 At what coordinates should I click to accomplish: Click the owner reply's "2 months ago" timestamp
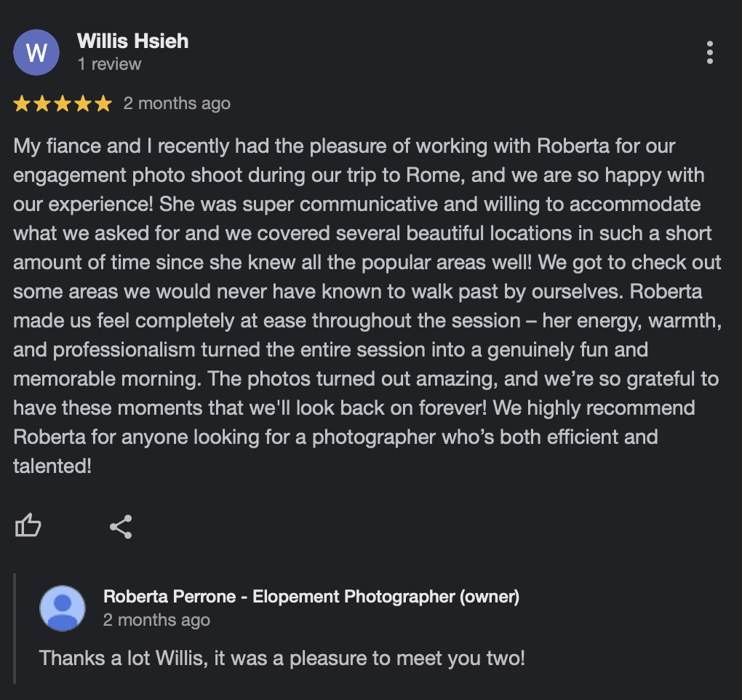pyautogui.click(x=156, y=620)
